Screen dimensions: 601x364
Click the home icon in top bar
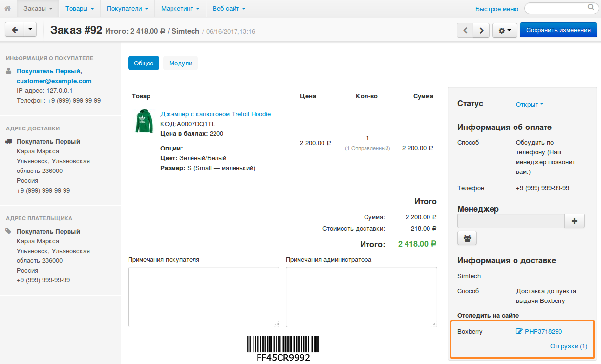coord(7,8)
